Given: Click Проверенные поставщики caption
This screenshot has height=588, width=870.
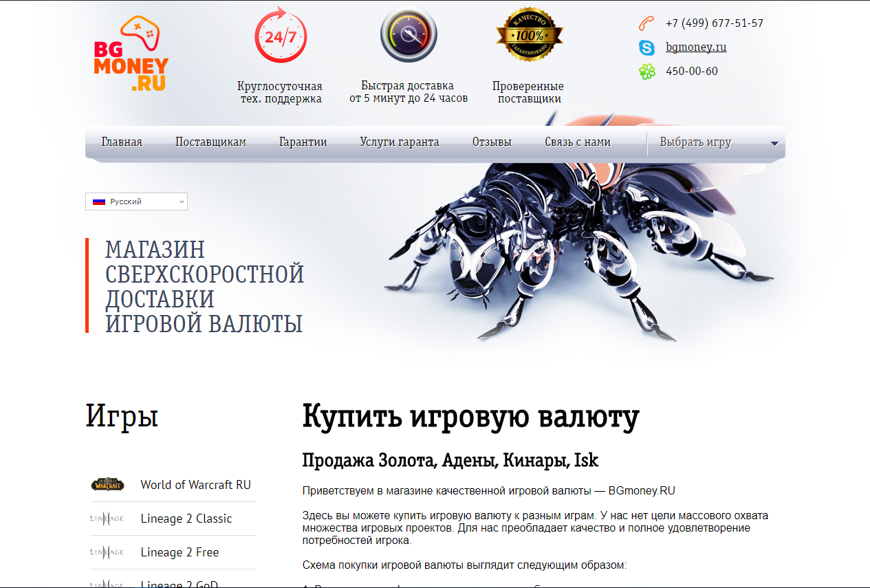Looking at the screenshot, I should 528,93.
